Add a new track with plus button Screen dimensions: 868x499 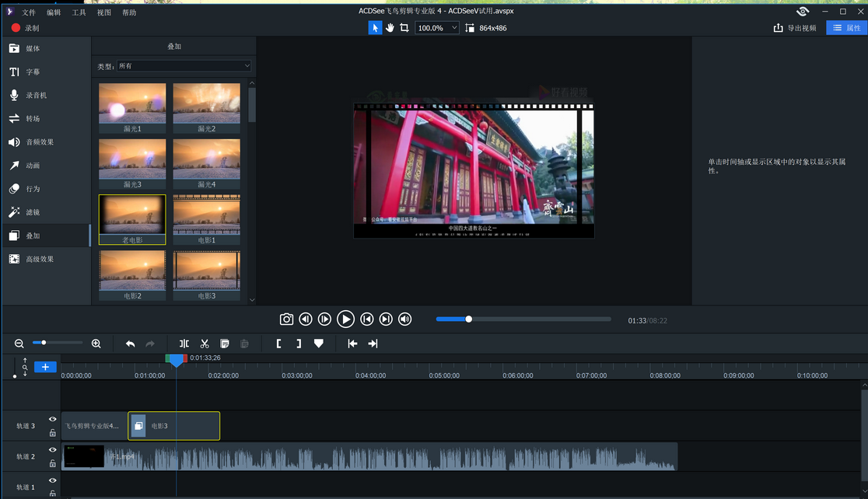click(45, 367)
